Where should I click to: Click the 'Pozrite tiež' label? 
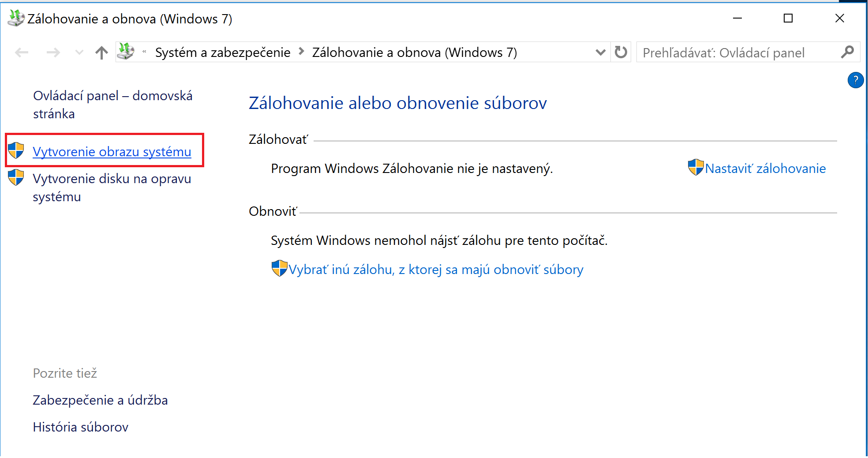[x=65, y=373]
